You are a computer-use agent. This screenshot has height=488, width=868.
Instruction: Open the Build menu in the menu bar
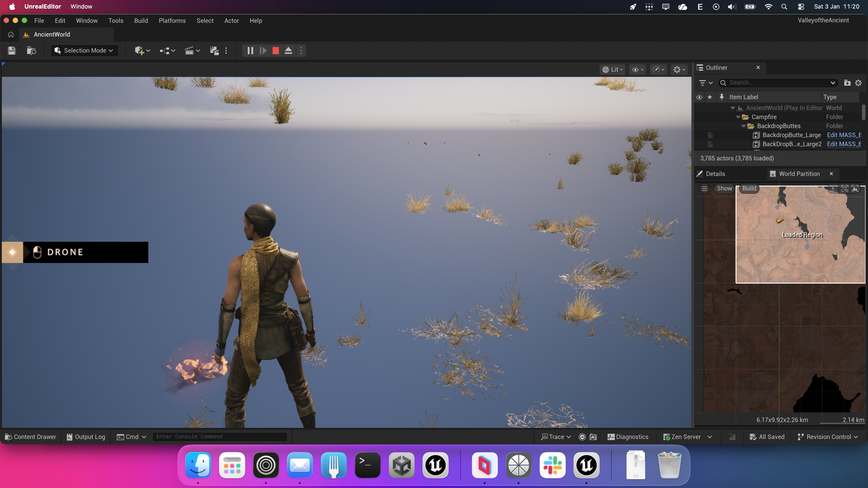pyautogui.click(x=140, y=20)
